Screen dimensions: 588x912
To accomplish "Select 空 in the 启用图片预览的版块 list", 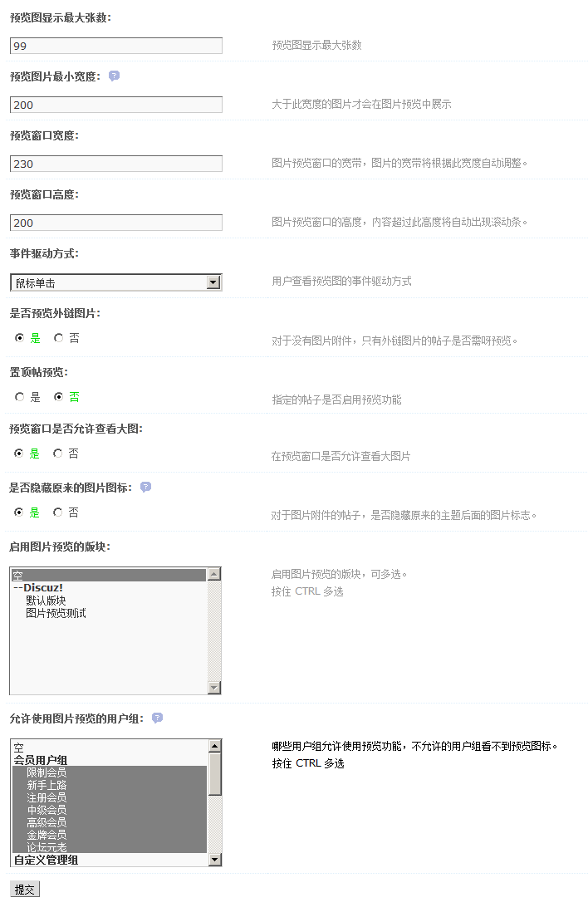I will (x=109, y=576).
